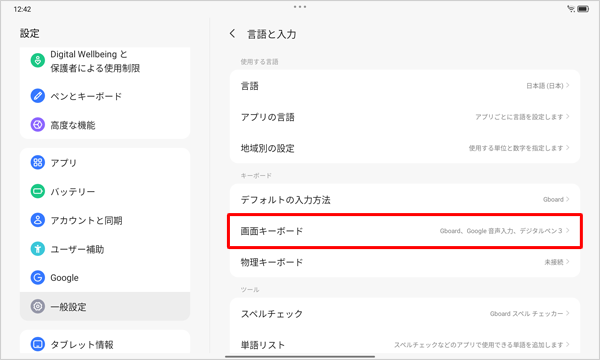
Task: Expand chevron beside 使用する単位と数字を指定します
Action: click(568, 147)
